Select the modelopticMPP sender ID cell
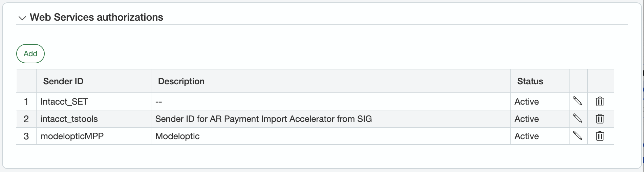Viewport: 644px width, 172px height. (x=72, y=136)
